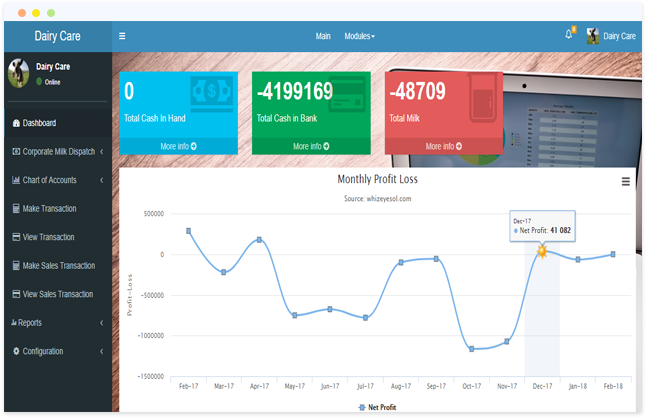Click More info on Total Cash in Bank
This screenshot has width=646, height=418.
coord(311,146)
